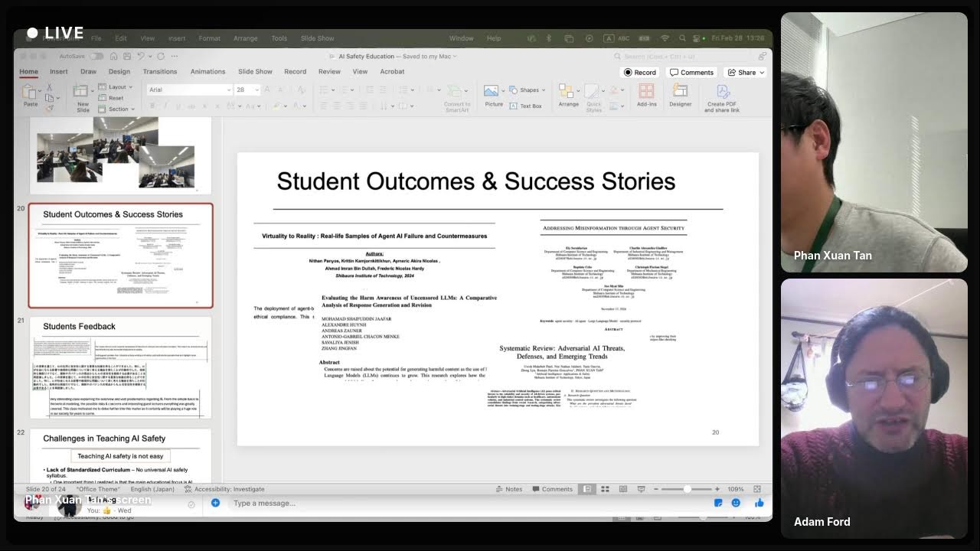Open the Window menu in macOS menu bar
This screenshot has height=551, width=980.
tap(462, 38)
